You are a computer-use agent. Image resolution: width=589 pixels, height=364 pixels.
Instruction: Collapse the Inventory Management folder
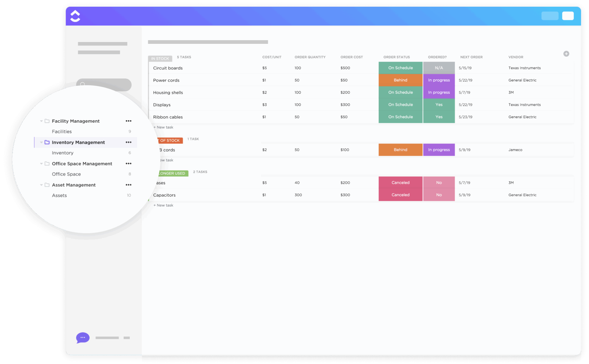point(41,142)
